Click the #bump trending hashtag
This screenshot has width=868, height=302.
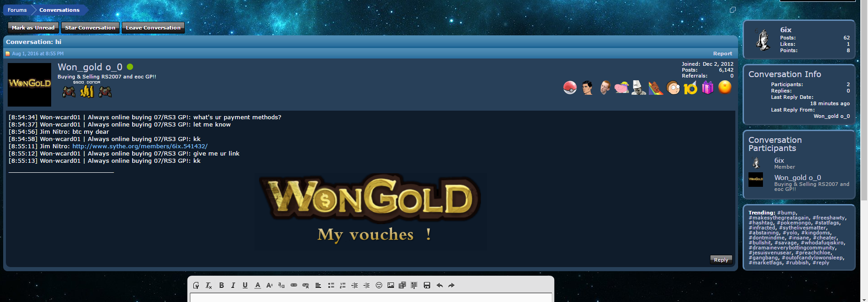click(x=786, y=213)
